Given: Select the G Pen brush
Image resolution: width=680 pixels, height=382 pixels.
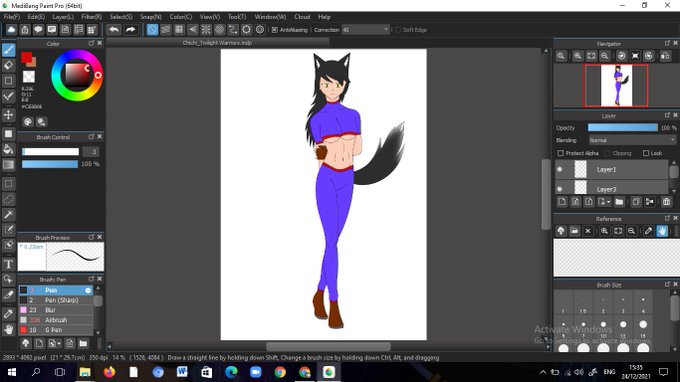Looking at the screenshot, I should pyautogui.click(x=56, y=330).
